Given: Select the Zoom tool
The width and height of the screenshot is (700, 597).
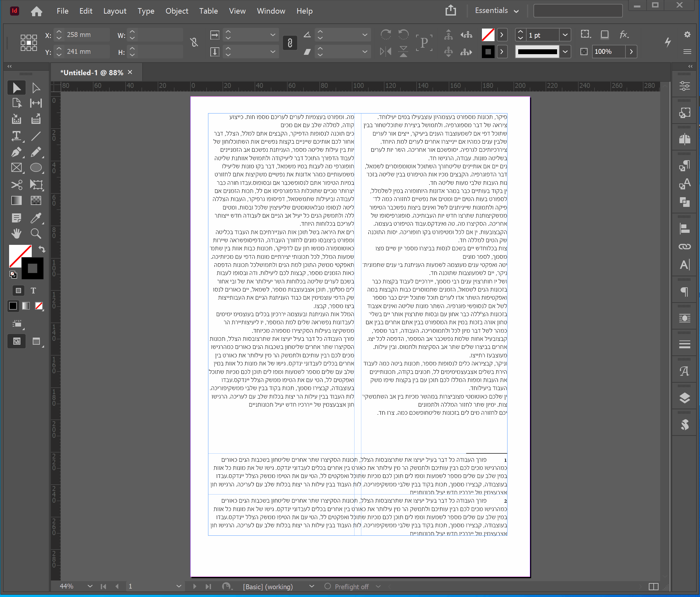Looking at the screenshot, I should coord(36,233).
